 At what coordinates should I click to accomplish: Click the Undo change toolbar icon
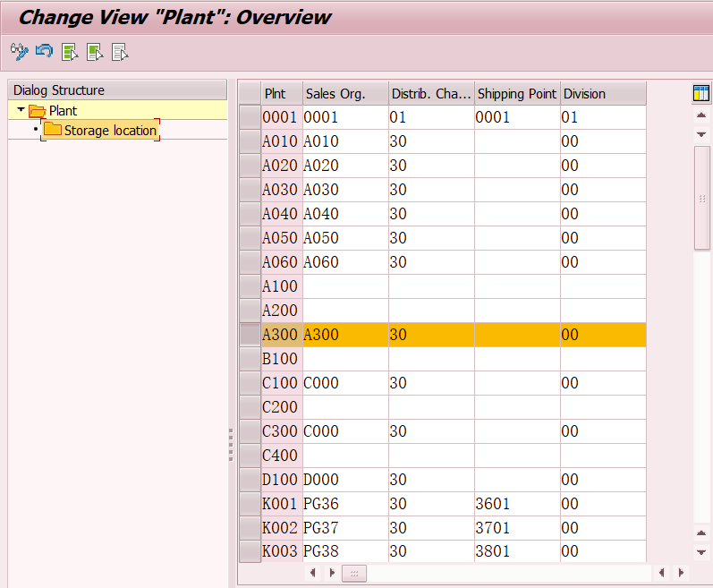coord(45,51)
